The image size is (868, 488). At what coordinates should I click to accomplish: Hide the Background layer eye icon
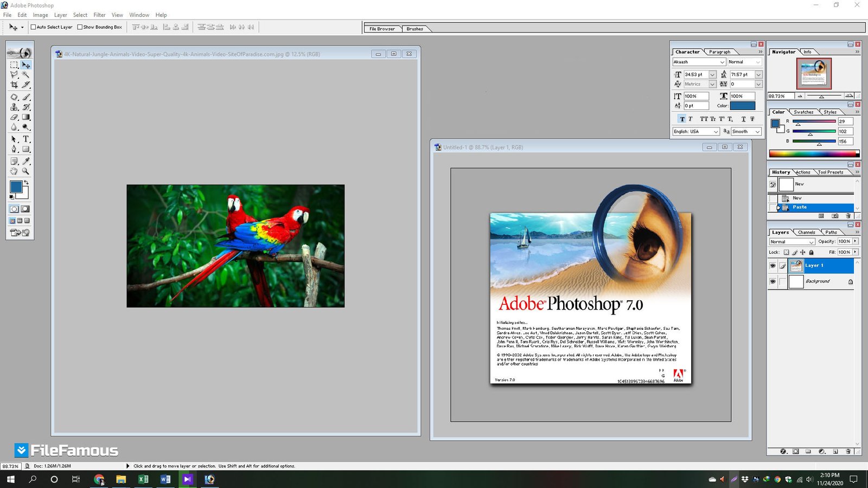(773, 281)
